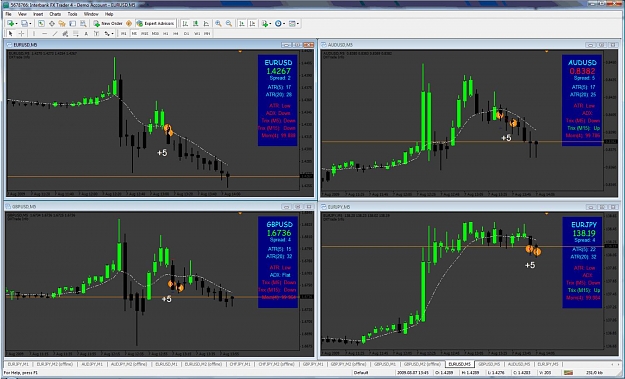The width and height of the screenshot is (625, 379).
Task: Select the Horizontal Line drawing tool
Action: point(45,34)
